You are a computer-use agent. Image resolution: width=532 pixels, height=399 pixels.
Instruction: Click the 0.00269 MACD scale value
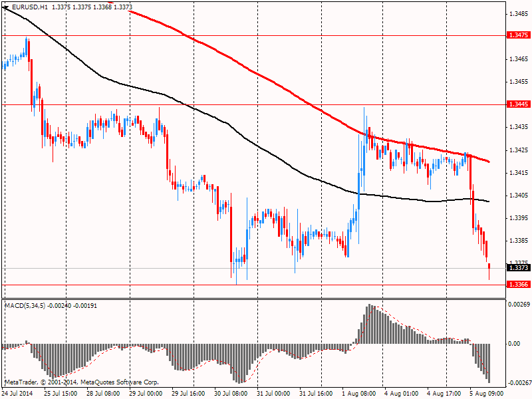click(519, 305)
